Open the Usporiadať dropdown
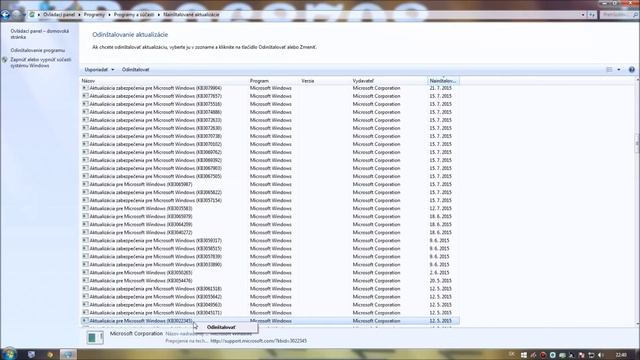 tap(99, 70)
